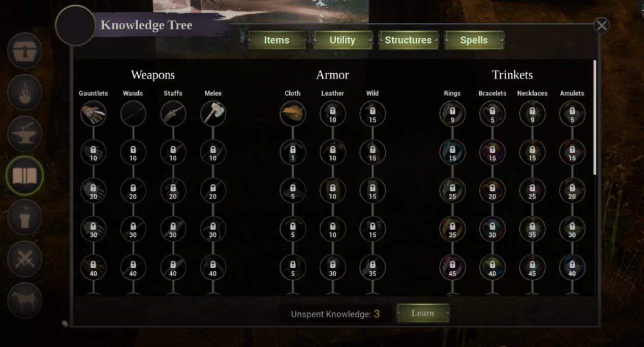Open the Spells tab
The image size is (644, 347).
[x=474, y=40]
